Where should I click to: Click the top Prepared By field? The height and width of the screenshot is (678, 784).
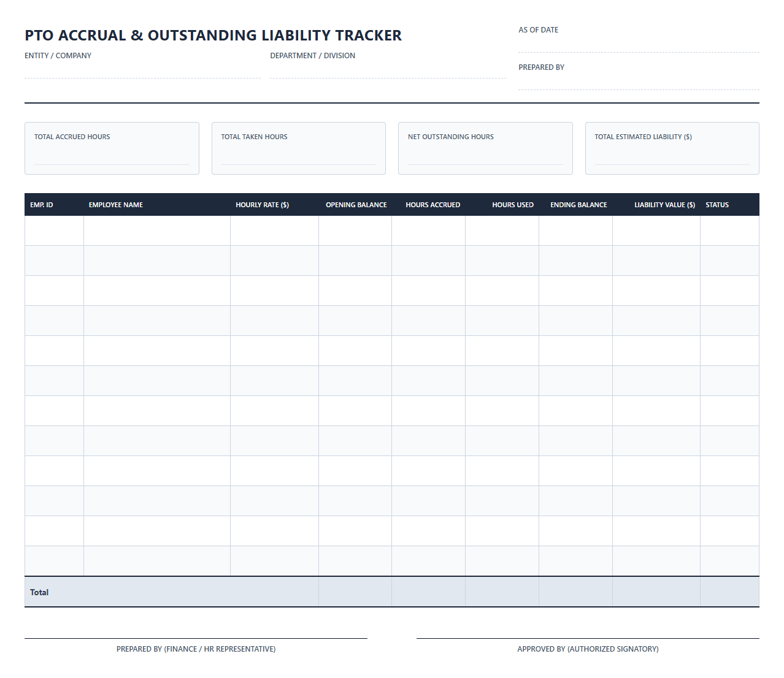[x=639, y=82]
